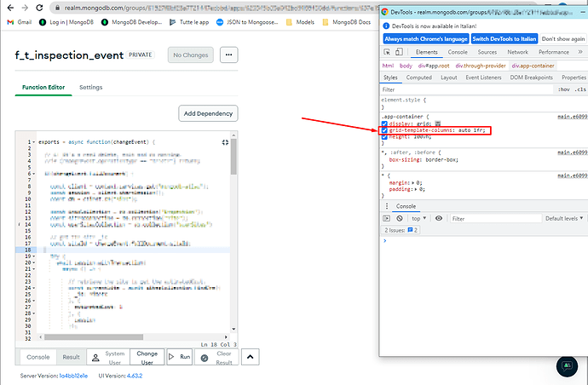
Task: Click the three-dot more options button
Action: point(228,55)
